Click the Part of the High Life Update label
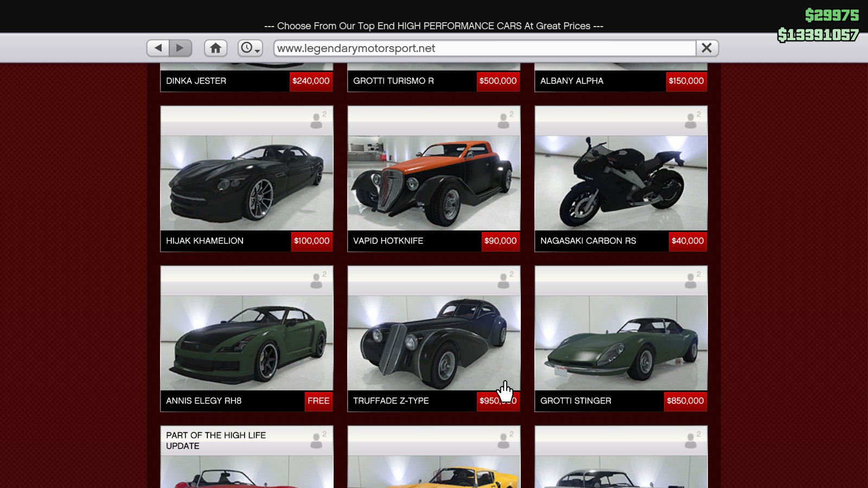Screen dimensions: 868x488 point(216,440)
